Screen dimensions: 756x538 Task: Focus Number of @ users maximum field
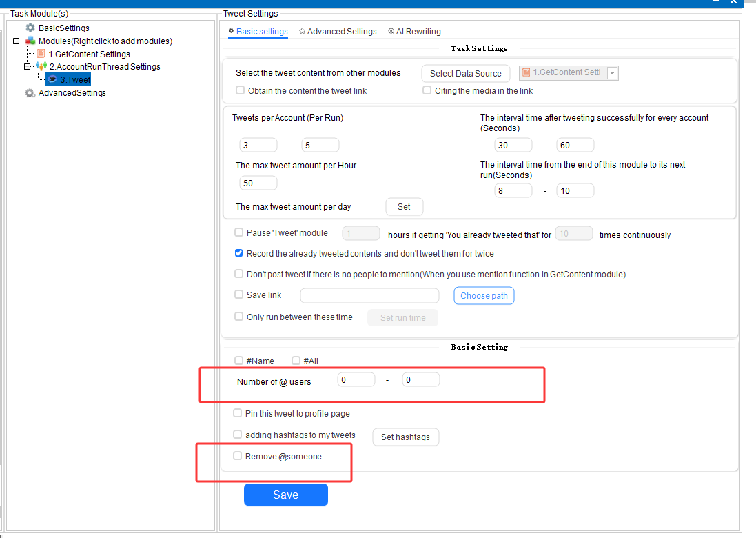coord(421,380)
